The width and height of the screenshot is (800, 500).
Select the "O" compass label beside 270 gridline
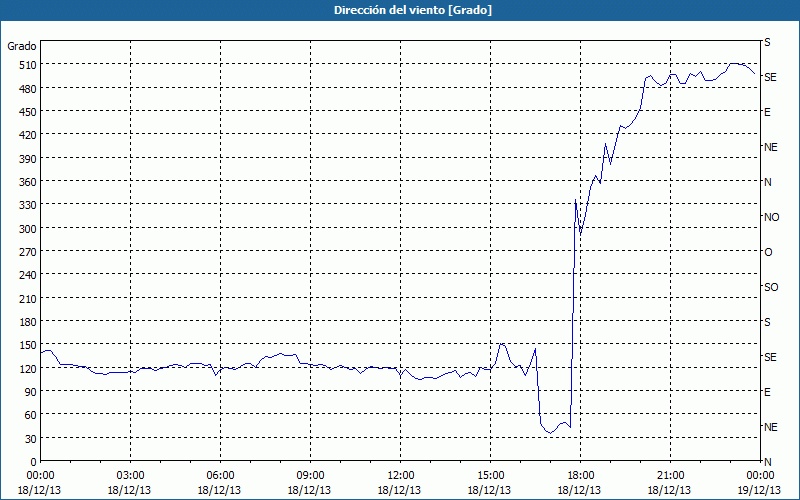coord(768,253)
